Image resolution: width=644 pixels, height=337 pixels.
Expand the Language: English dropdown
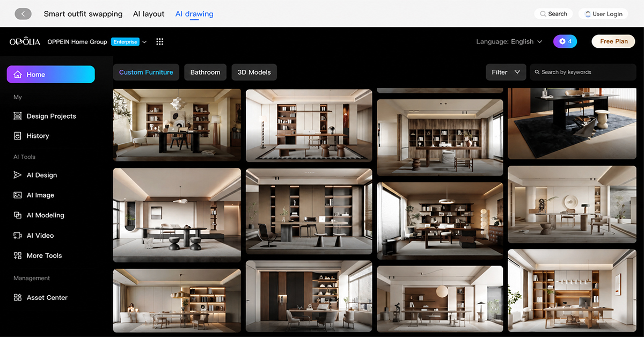(x=509, y=41)
